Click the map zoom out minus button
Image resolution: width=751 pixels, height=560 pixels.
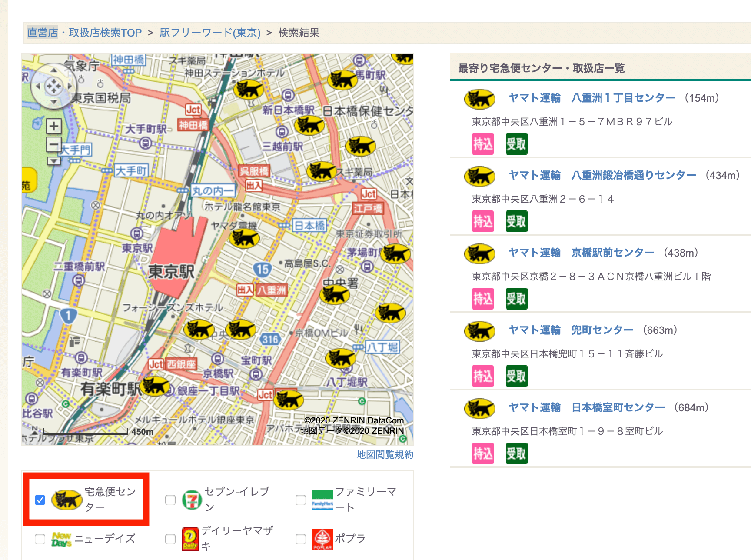(x=54, y=144)
